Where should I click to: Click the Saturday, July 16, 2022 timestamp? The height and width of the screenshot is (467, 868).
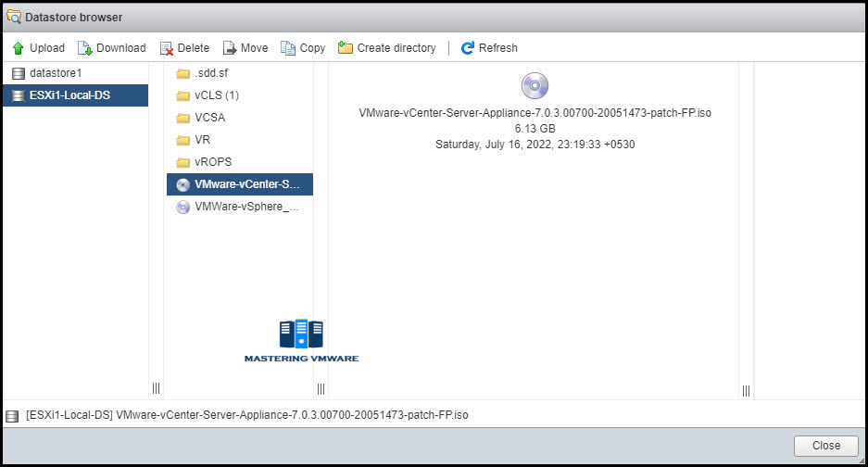(x=535, y=145)
